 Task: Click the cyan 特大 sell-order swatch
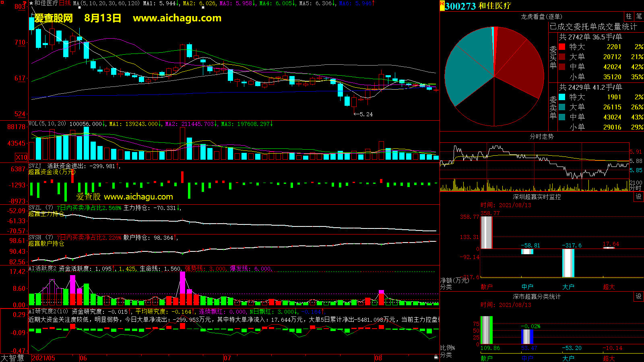[x=562, y=97]
